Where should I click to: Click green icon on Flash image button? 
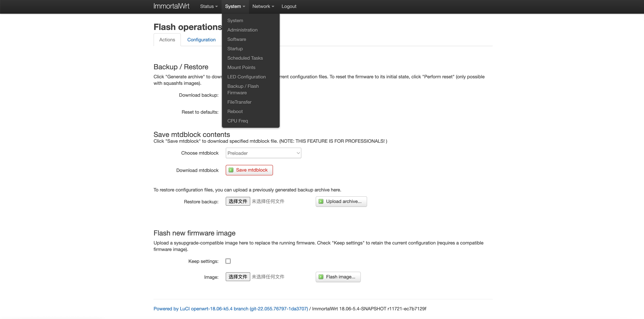(321, 277)
